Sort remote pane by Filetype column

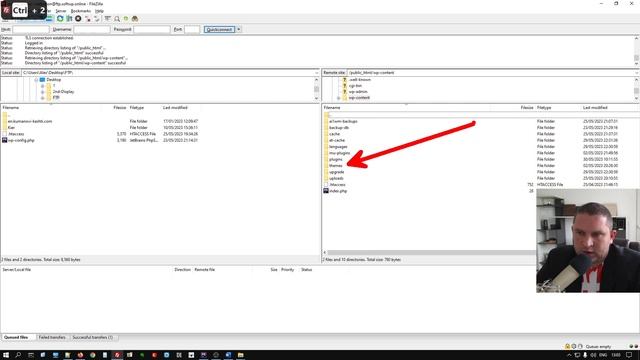[x=544, y=108]
